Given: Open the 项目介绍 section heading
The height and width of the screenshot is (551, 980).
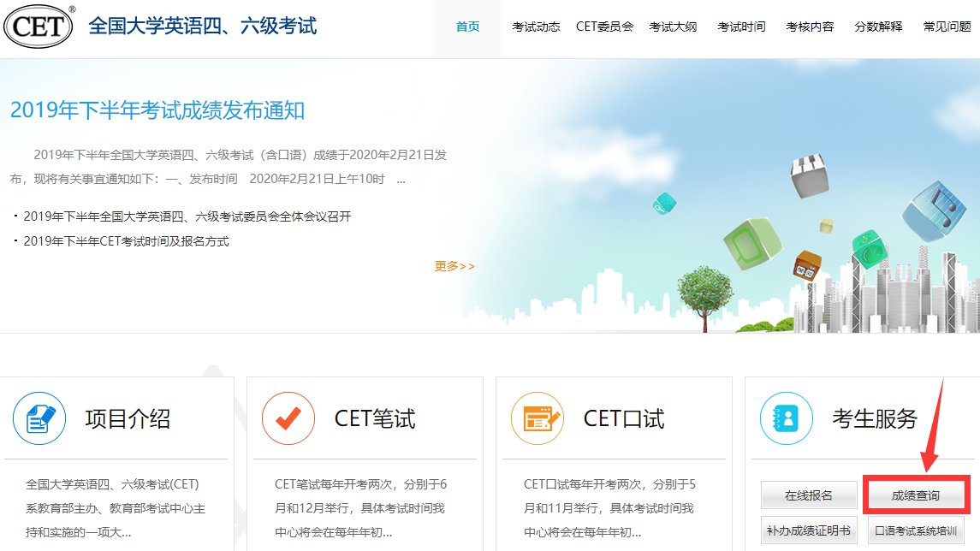Looking at the screenshot, I should point(128,418).
